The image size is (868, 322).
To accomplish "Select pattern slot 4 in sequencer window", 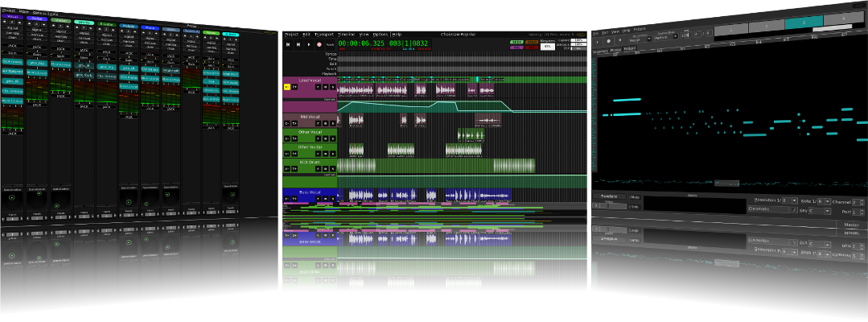I will pyautogui.click(x=845, y=20).
